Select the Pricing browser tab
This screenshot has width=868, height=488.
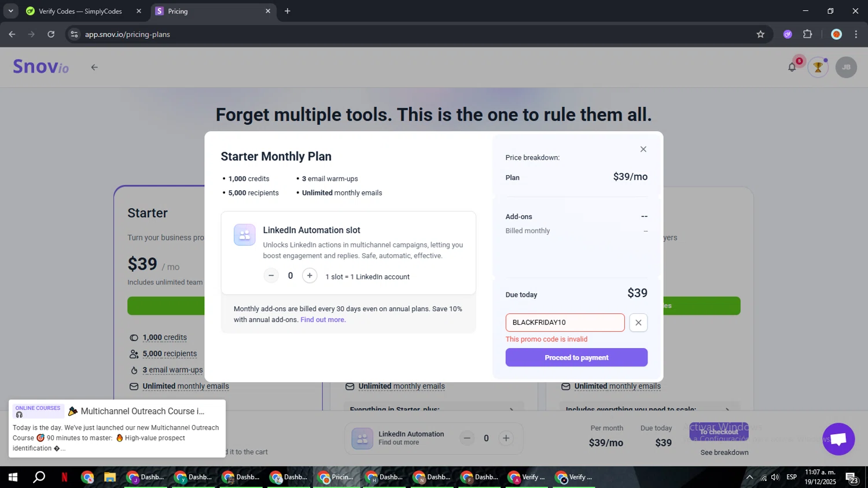coord(212,11)
